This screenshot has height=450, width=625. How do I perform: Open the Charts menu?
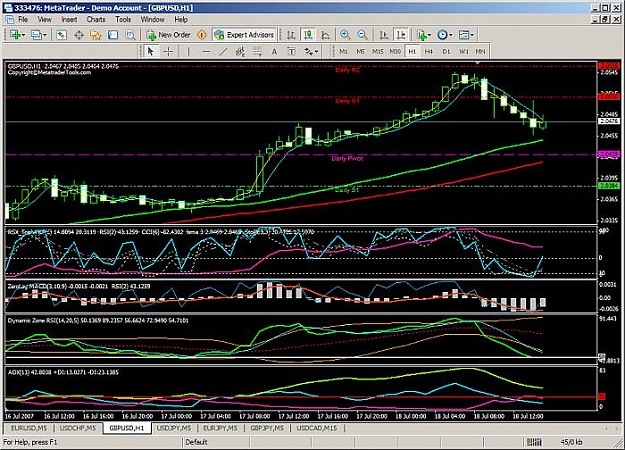pos(96,20)
